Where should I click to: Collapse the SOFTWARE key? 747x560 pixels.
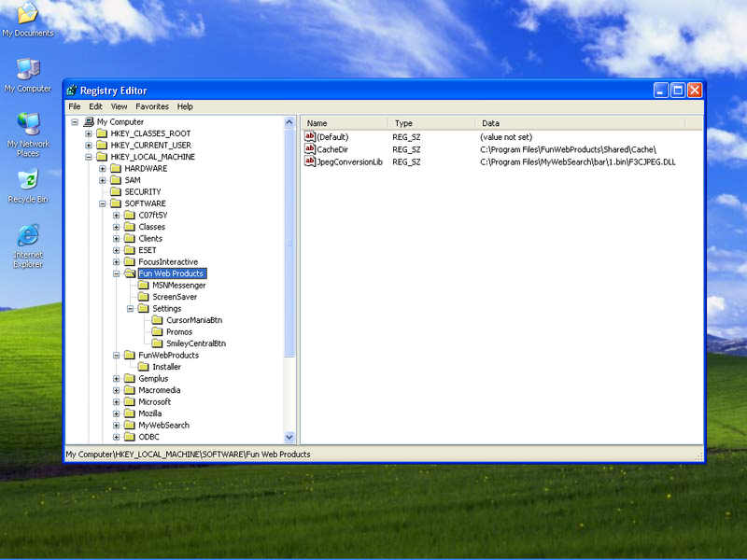pos(103,203)
